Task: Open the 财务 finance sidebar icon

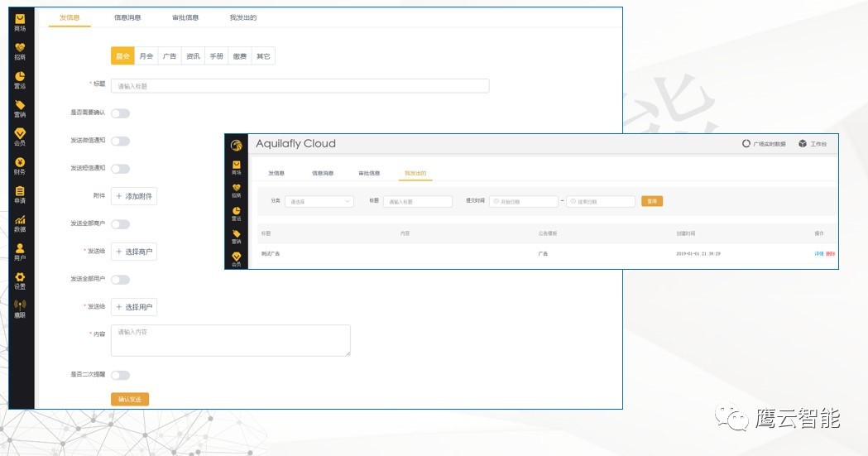Action: point(20,163)
